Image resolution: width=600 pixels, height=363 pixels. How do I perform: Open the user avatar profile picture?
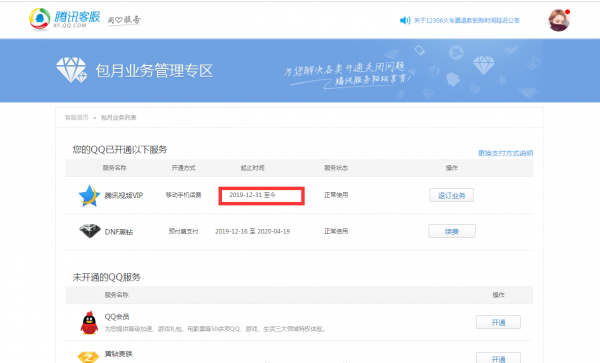pyautogui.click(x=559, y=20)
